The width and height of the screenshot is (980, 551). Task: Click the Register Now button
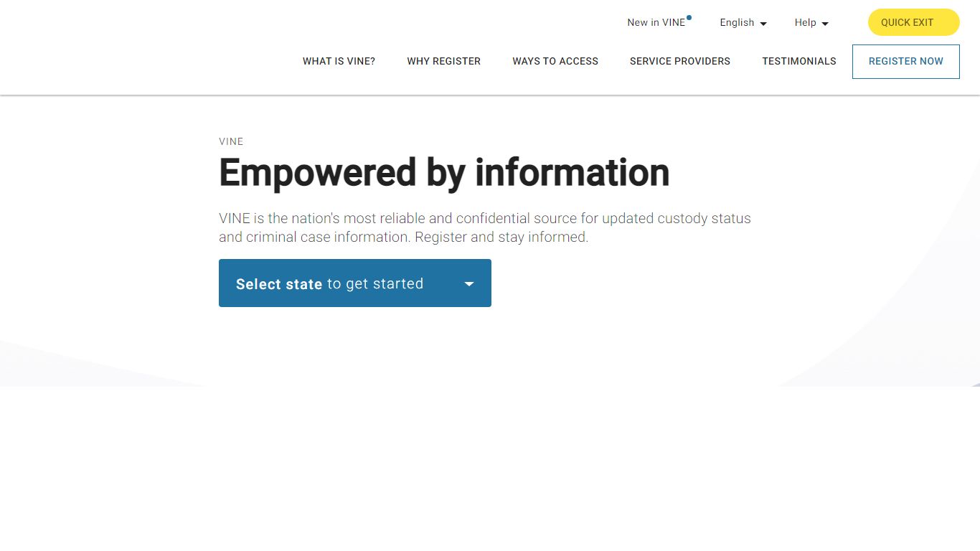[905, 61]
